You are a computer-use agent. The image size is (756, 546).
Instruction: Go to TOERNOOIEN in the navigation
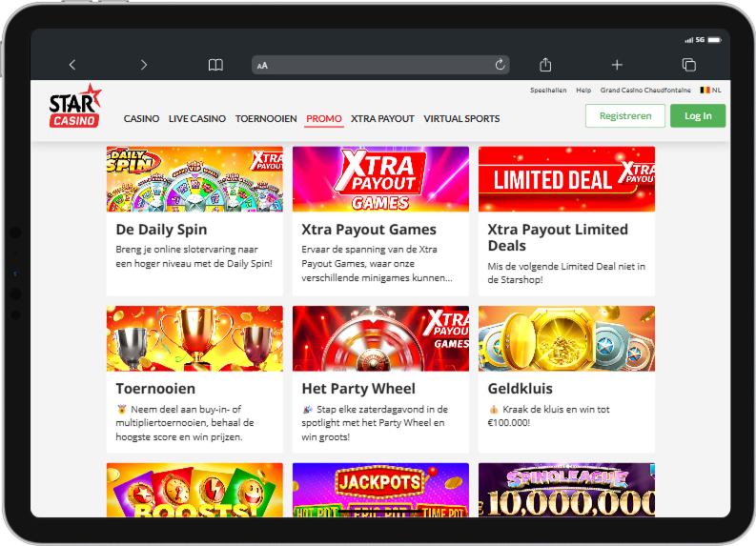coord(266,118)
